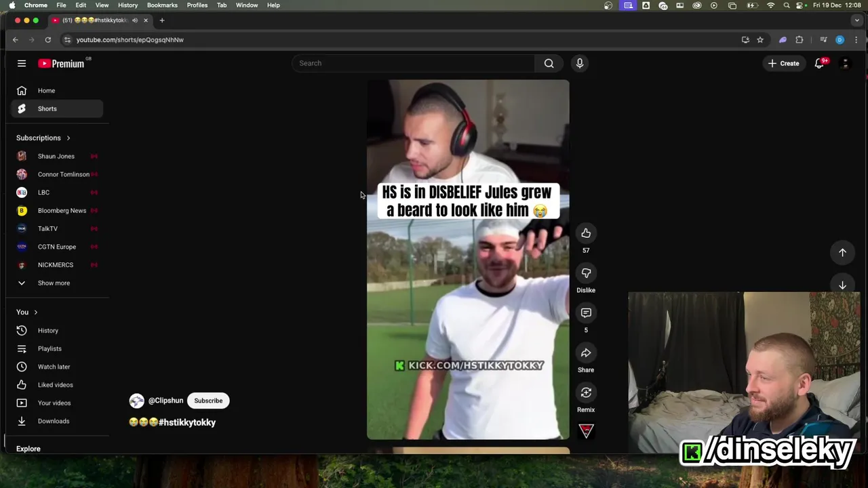The image size is (868, 488).
Task: Open the Apple menu
Action: click(x=12, y=5)
